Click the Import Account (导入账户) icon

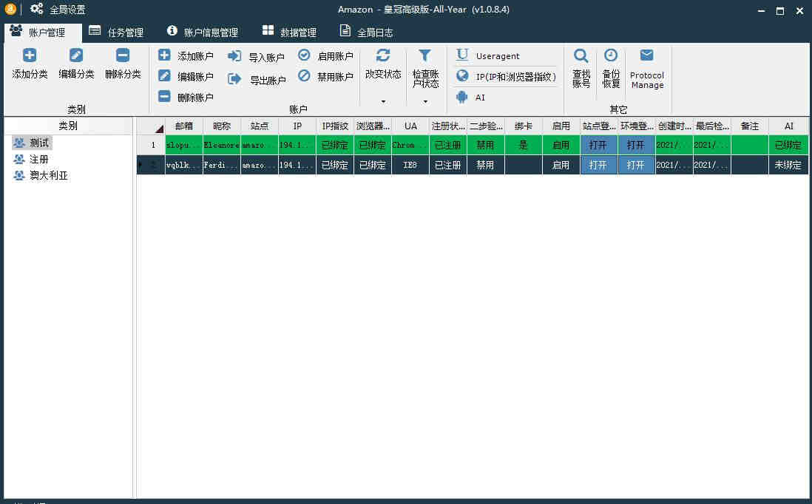tap(234, 56)
